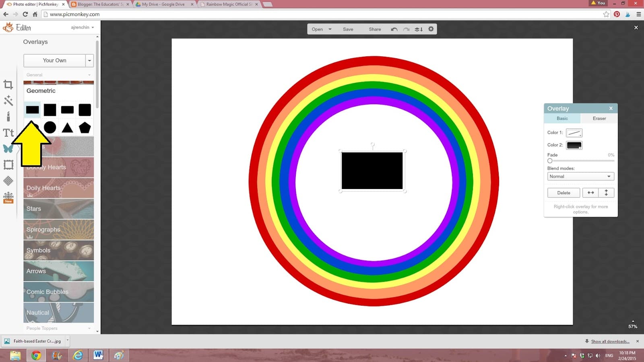The height and width of the screenshot is (362, 644).
Task: Expand the Blend modes Normal dropdown
Action: coord(580,177)
